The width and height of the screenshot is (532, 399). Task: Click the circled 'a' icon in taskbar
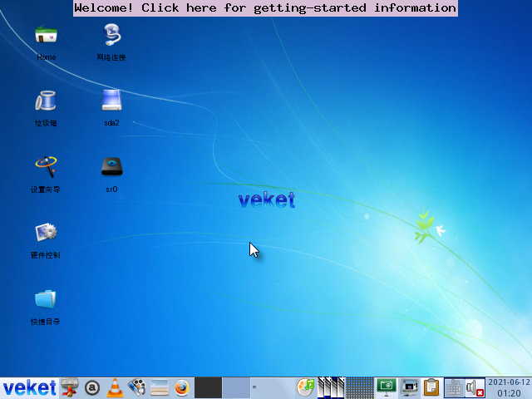click(x=92, y=388)
